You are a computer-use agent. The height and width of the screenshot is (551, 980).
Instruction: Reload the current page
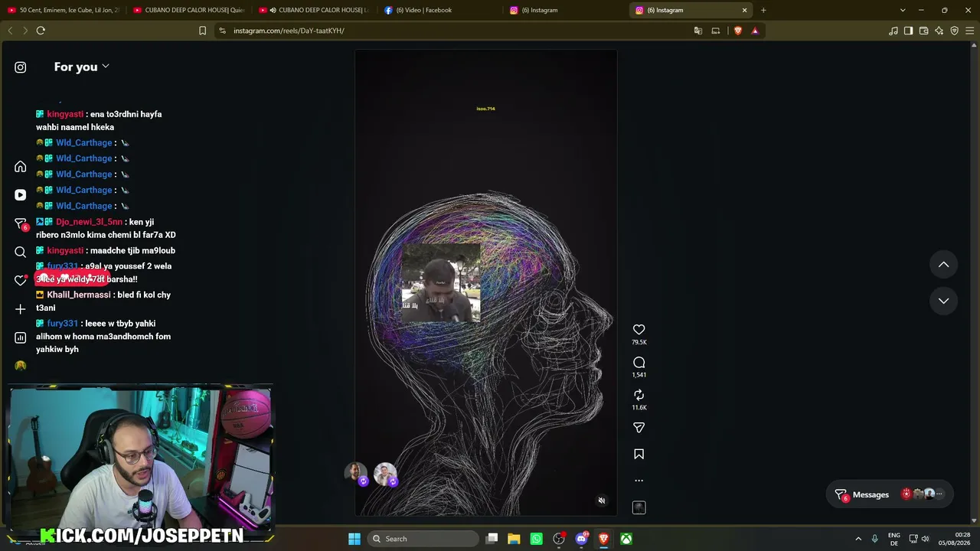pyautogui.click(x=41, y=31)
